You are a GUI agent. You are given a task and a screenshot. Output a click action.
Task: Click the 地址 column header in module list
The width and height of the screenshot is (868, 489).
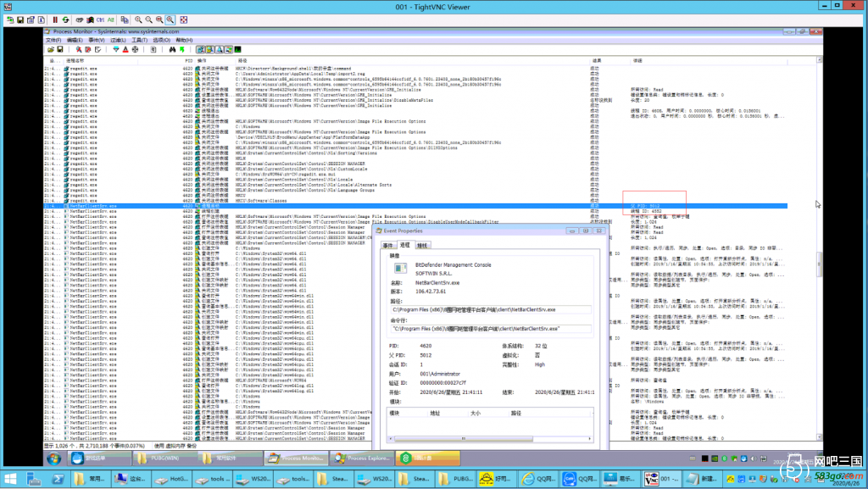449,414
